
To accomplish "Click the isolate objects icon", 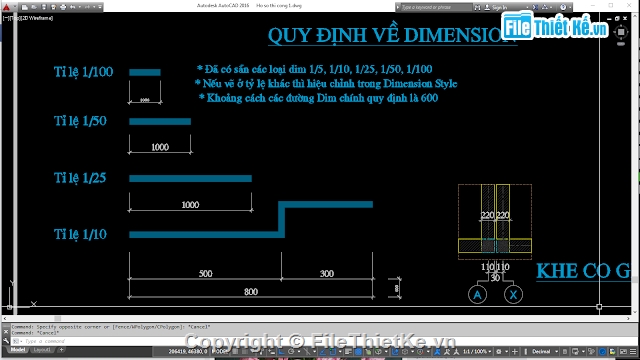I will (591, 351).
